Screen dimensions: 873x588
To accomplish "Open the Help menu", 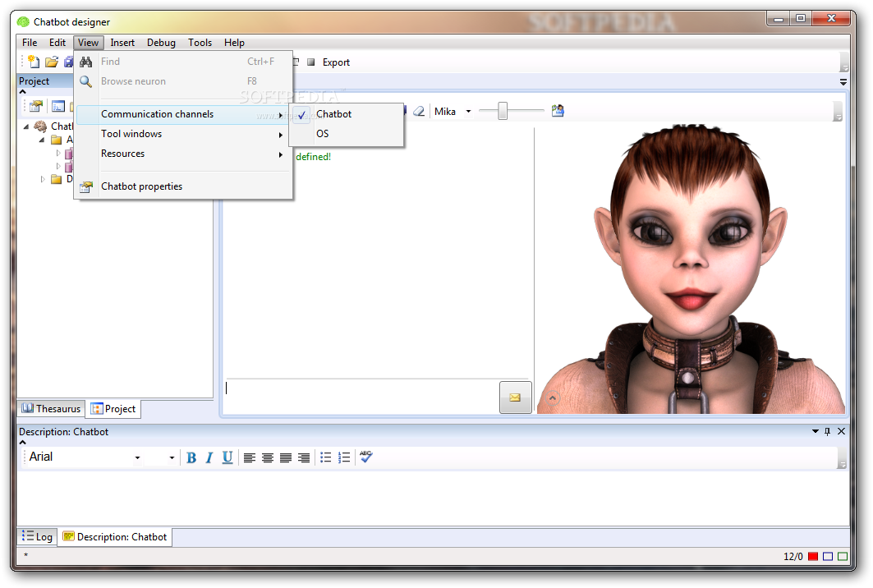I will (x=234, y=43).
